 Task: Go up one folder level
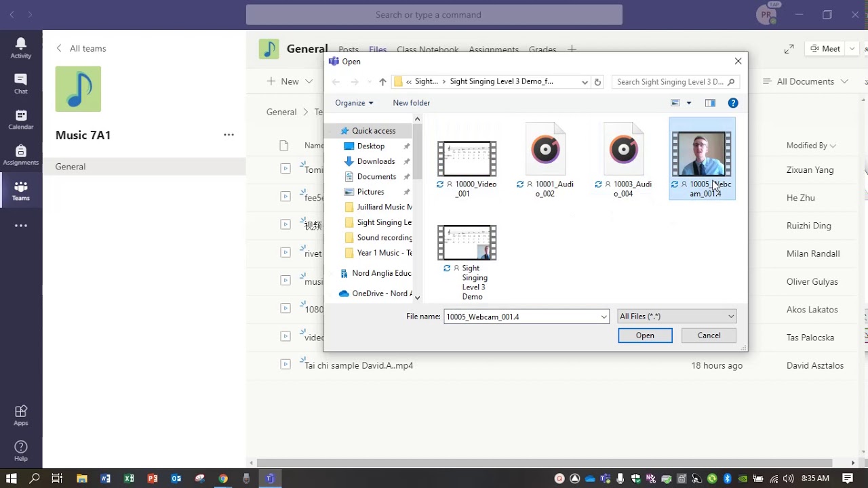point(382,82)
